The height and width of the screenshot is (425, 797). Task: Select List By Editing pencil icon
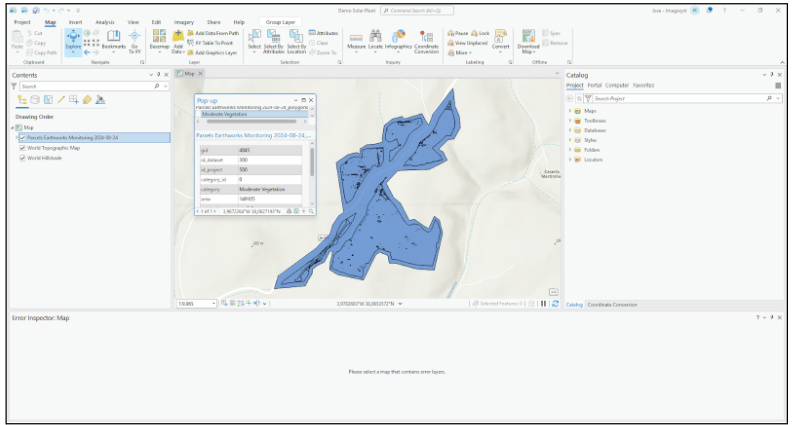(61, 100)
